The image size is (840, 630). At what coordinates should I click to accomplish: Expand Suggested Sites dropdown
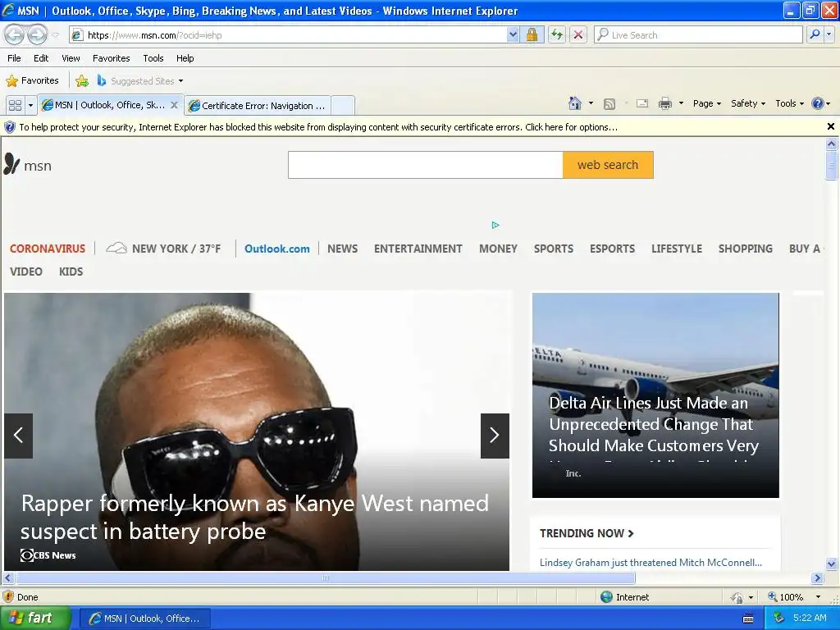(x=181, y=81)
